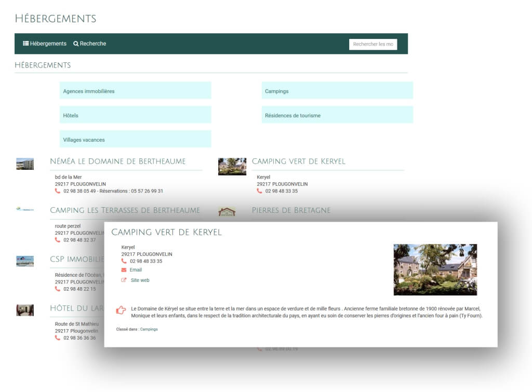Click the envelope icon beside Email
The width and height of the screenshot is (532, 392).
[124, 270]
